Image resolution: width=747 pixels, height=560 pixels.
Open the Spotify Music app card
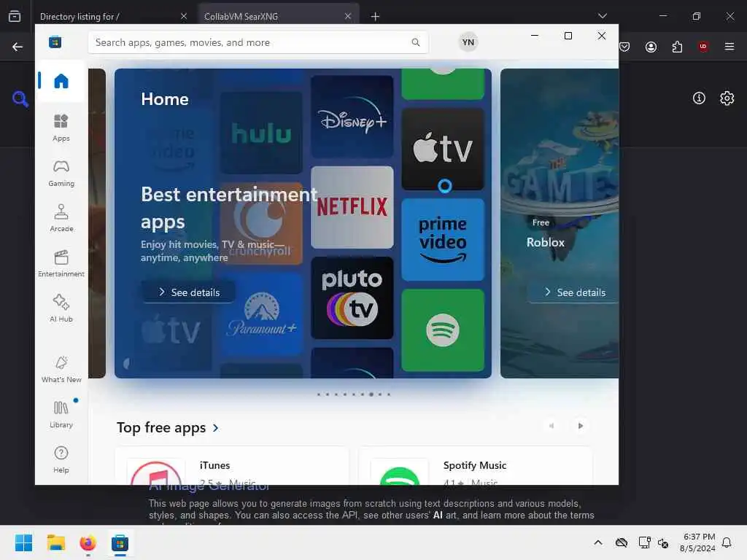[475, 466]
